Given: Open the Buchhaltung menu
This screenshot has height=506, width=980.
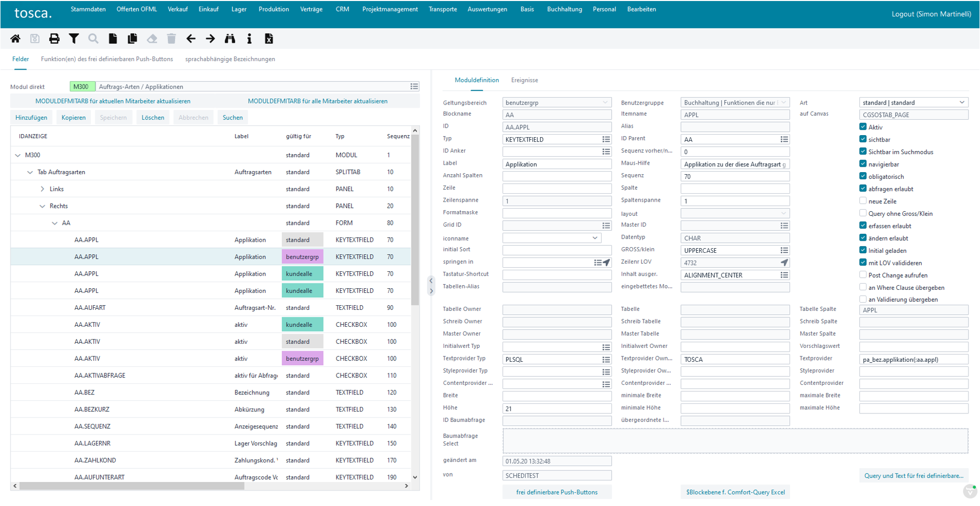Looking at the screenshot, I should (565, 9).
